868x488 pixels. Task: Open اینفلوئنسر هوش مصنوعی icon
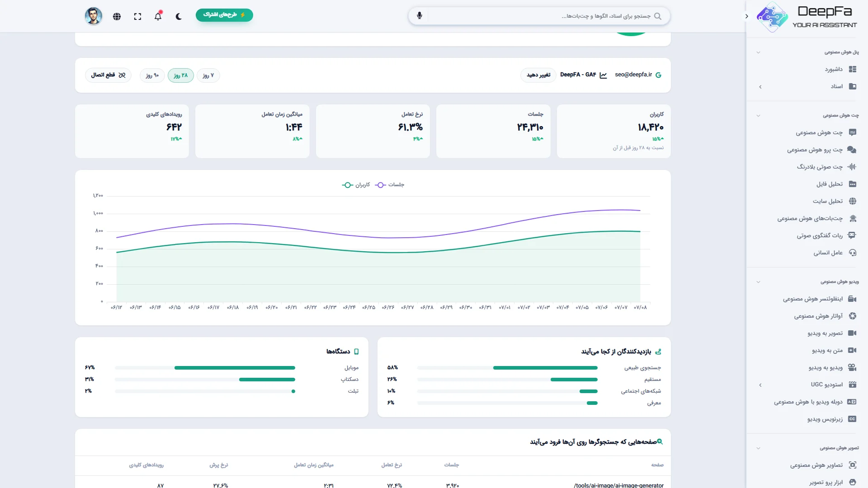pos(852,299)
